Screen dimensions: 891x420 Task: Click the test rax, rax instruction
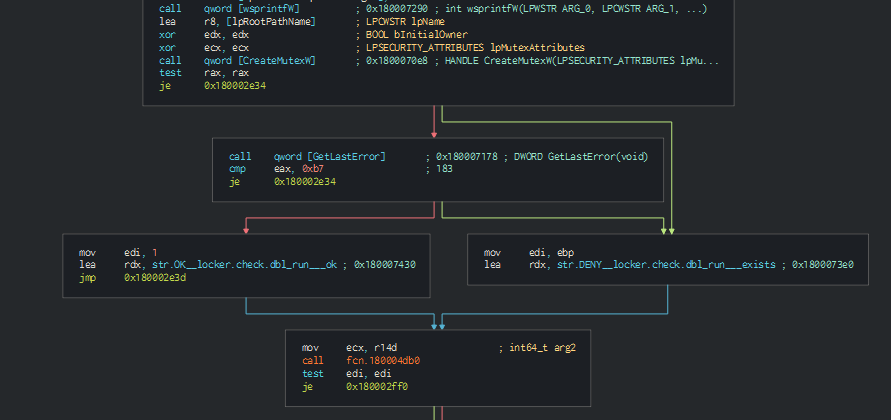click(204, 73)
